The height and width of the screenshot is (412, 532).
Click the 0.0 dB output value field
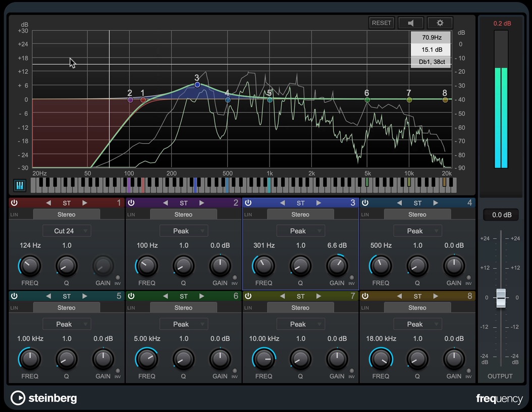pyautogui.click(x=502, y=215)
